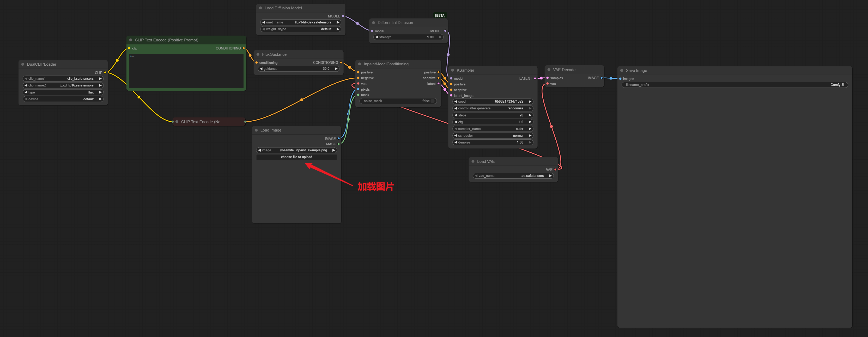This screenshot has height=337, width=868.
Task: Toggle the noise_mask switch in InpaintModelConditioning
Action: [x=432, y=101]
